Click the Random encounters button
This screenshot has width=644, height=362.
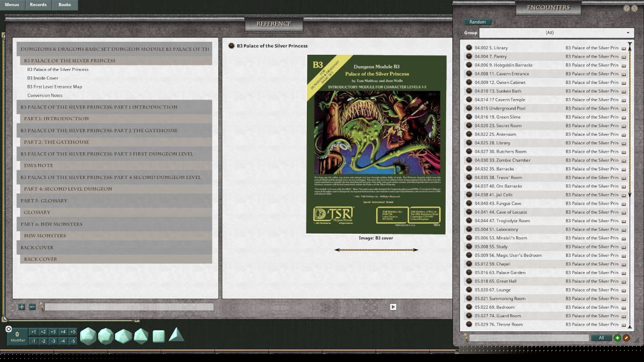point(477,22)
